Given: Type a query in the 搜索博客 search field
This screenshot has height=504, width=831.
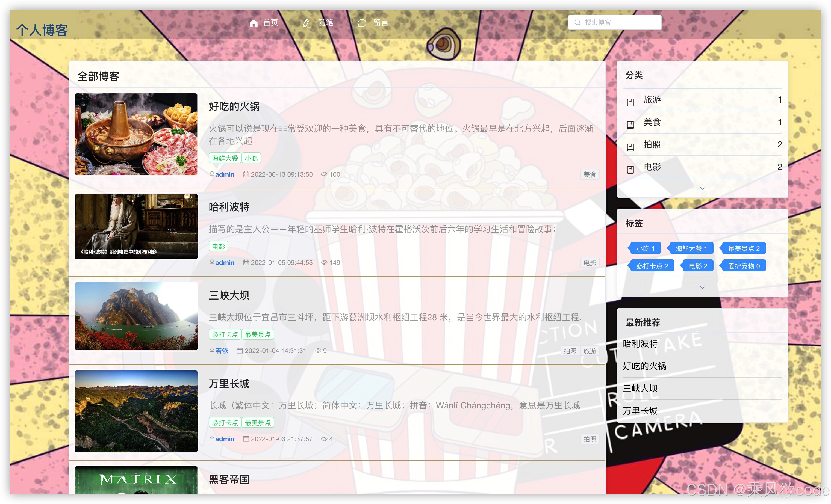Looking at the screenshot, I should point(621,22).
